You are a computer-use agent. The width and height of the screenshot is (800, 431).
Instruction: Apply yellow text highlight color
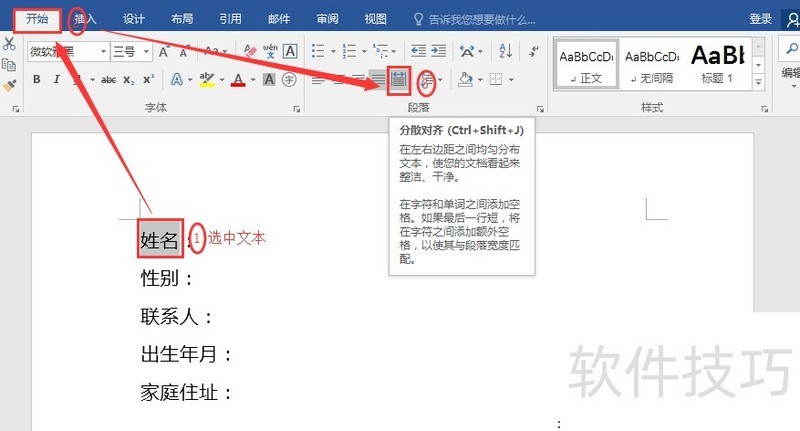click(207, 80)
